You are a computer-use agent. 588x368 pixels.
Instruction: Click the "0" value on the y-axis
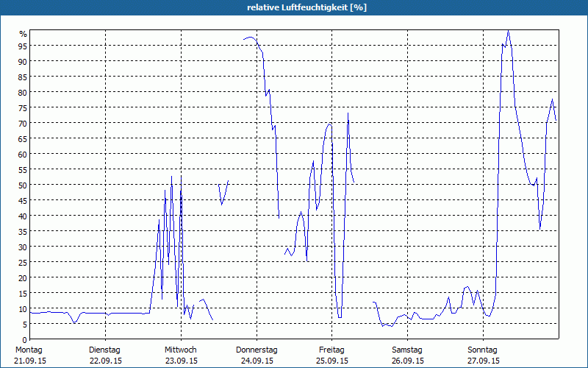point(24,340)
